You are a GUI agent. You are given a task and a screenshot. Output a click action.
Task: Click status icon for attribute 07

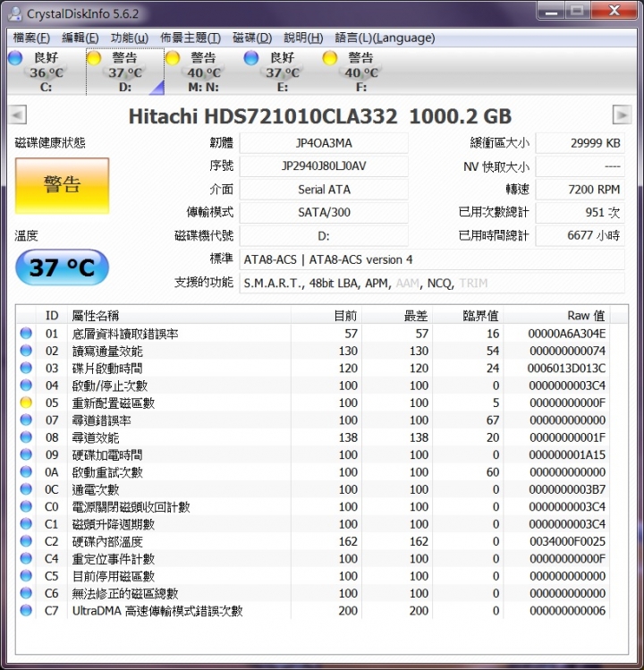coord(26,420)
